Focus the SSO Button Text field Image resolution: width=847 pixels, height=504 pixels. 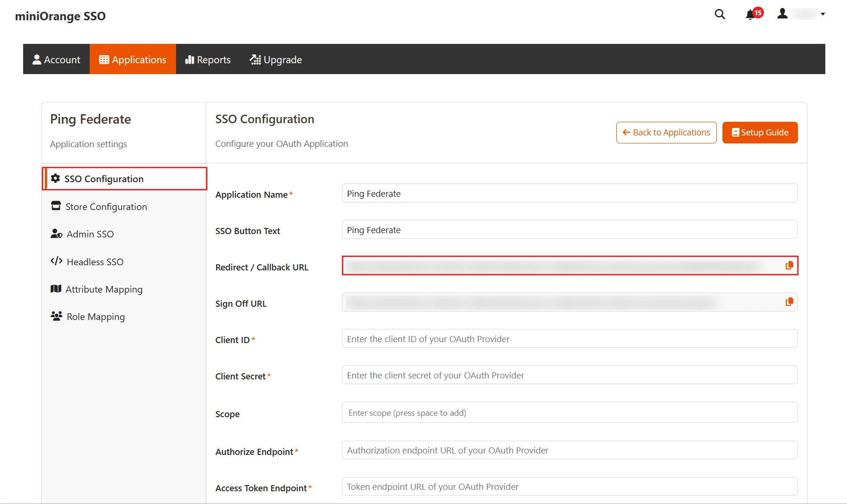coord(570,230)
